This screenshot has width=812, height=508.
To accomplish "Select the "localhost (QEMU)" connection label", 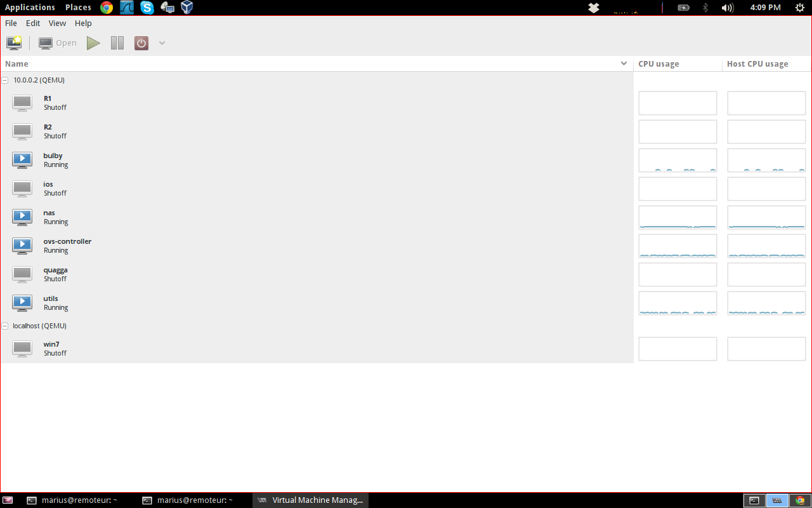I will (39, 326).
